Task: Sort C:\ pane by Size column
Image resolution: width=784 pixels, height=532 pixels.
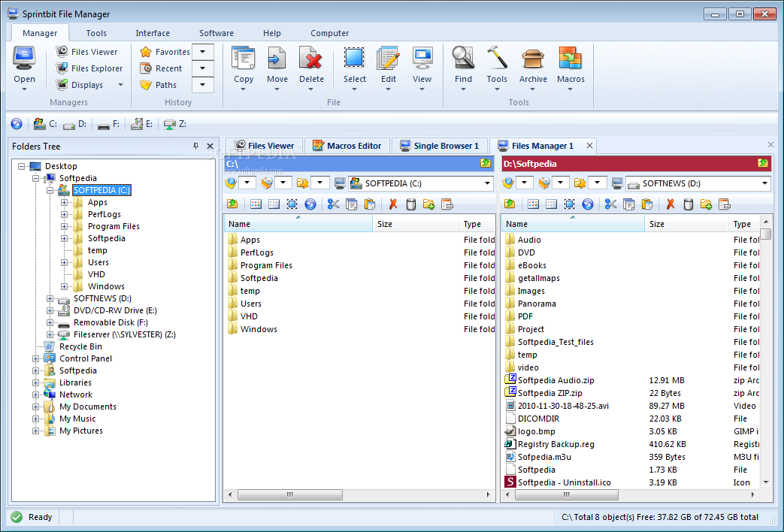Action: tap(416, 224)
